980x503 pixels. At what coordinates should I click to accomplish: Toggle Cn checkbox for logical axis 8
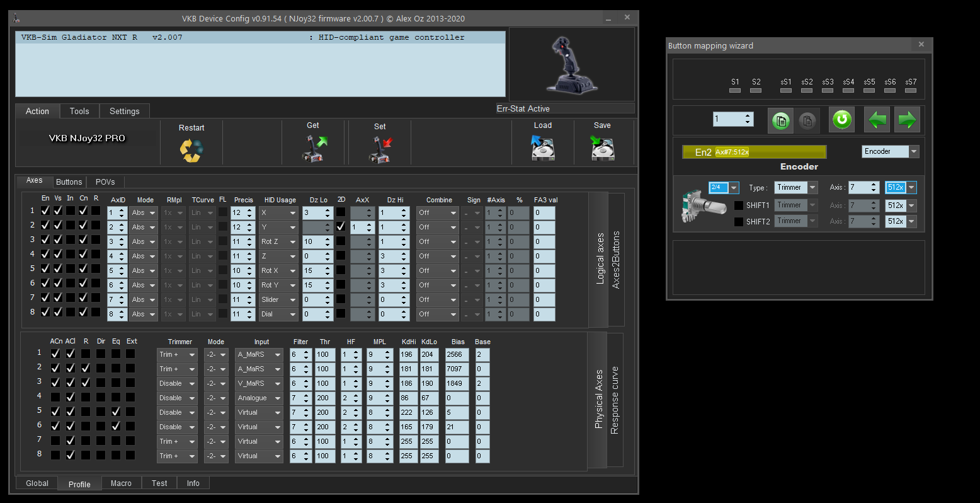click(x=83, y=312)
